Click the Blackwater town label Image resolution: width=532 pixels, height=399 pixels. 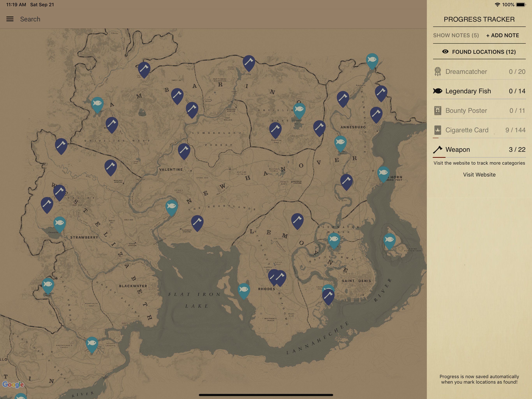[133, 286]
